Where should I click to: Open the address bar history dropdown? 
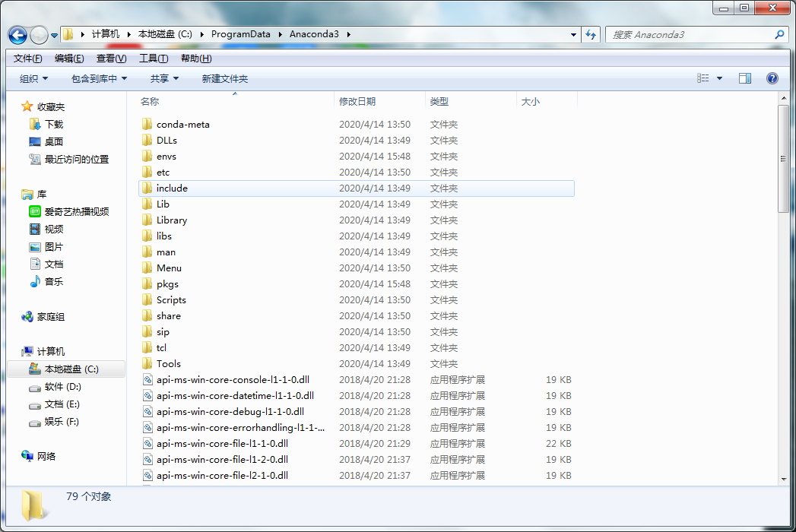pyautogui.click(x=573, y=34)
